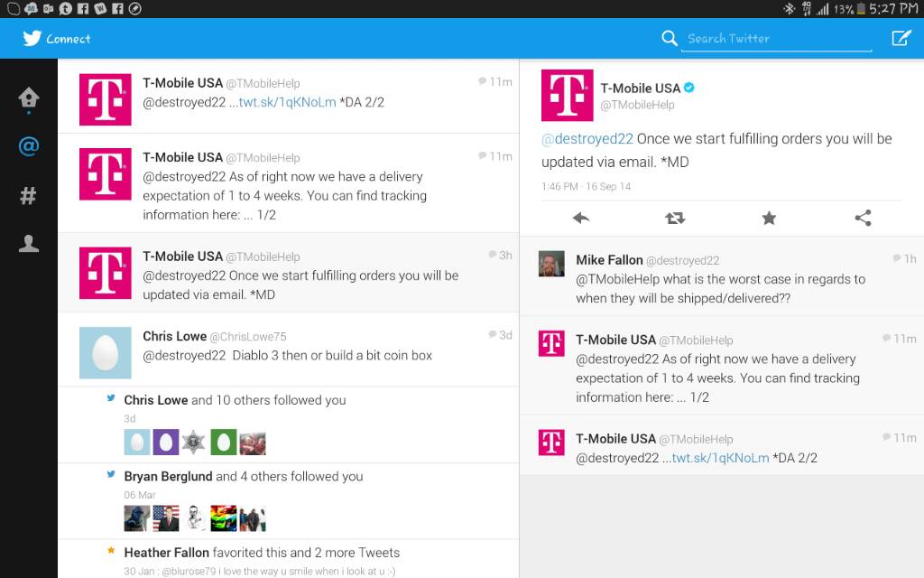Image resolution: width=924 pixels, height=578 pixels.
Task: Open Mike Fallon's 'worst case' reply tweet
Action: pyautogui.click(x=722, y=276)
